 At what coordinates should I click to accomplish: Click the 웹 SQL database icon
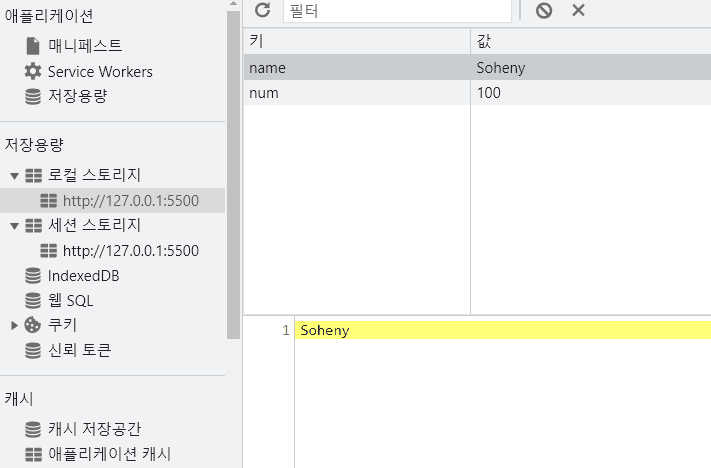[x=33, y=300]
